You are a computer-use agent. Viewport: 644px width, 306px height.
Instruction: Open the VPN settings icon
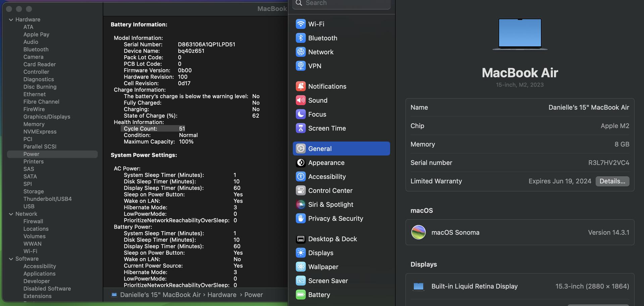click(301, 66)
